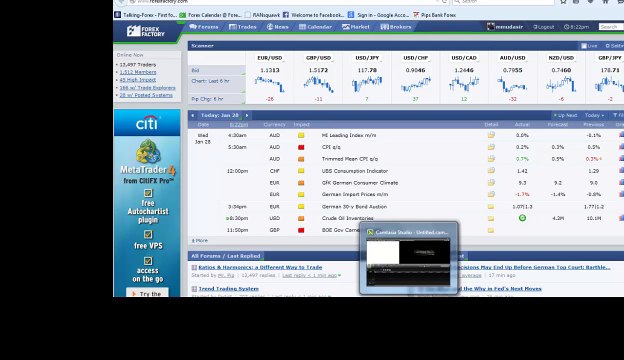Open the Forums menu
624x360 pixels.
[204, 27]
